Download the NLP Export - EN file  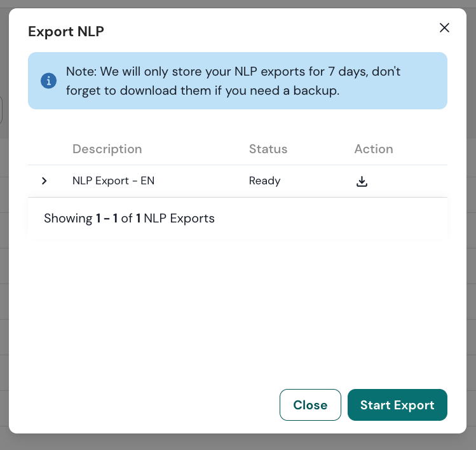tap(362, 181)
